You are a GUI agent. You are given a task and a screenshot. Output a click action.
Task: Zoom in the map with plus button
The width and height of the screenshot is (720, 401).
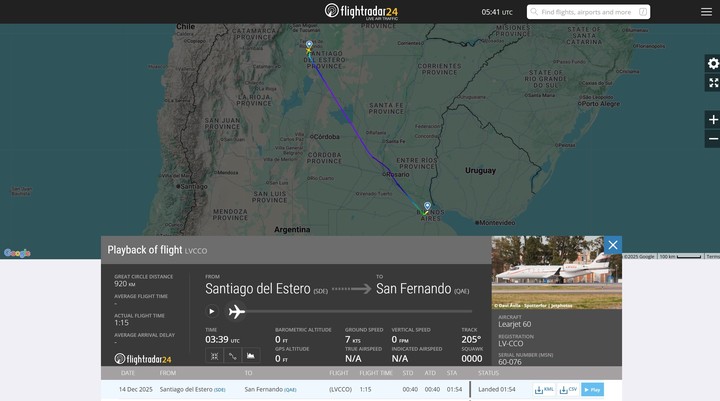point(713,120)
